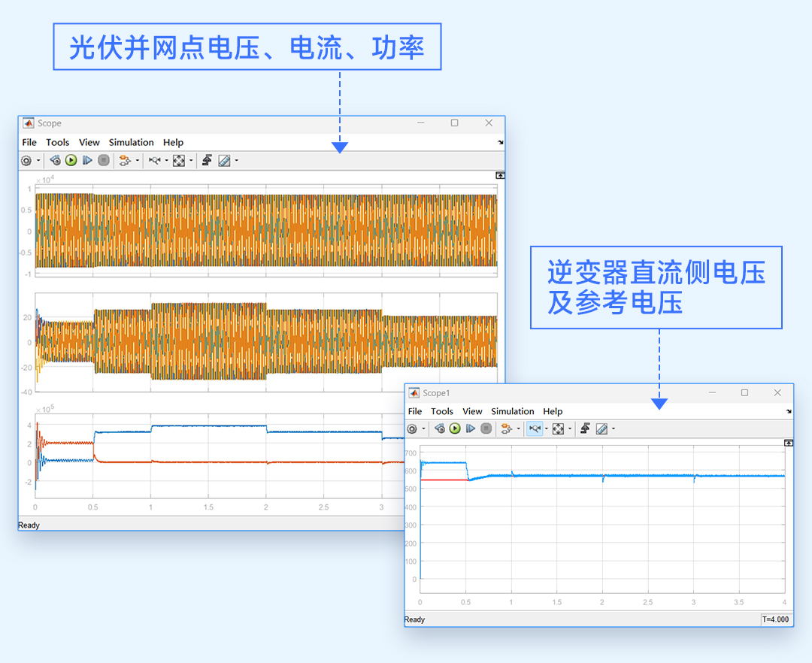The width and height of the screenshot is (812, 663).
Task: Click Scale Axes Limits icon in Scope window
Action: click(179, 160)
